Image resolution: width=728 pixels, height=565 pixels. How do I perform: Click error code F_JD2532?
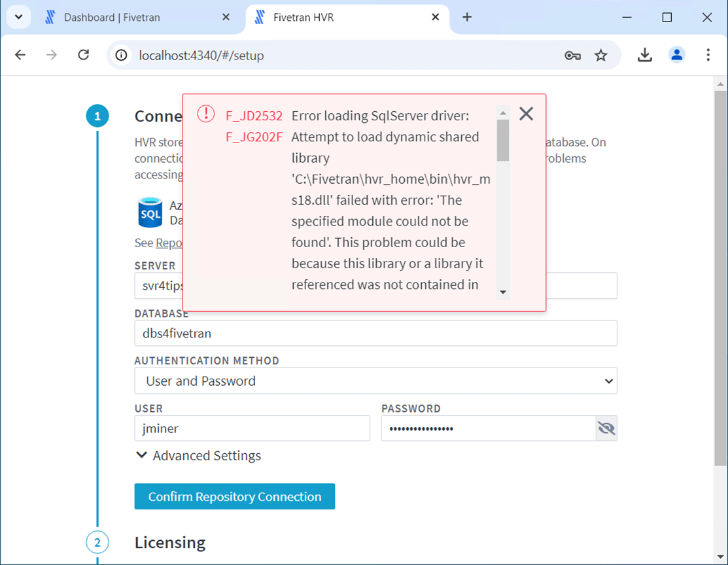(x=254, y=116)
